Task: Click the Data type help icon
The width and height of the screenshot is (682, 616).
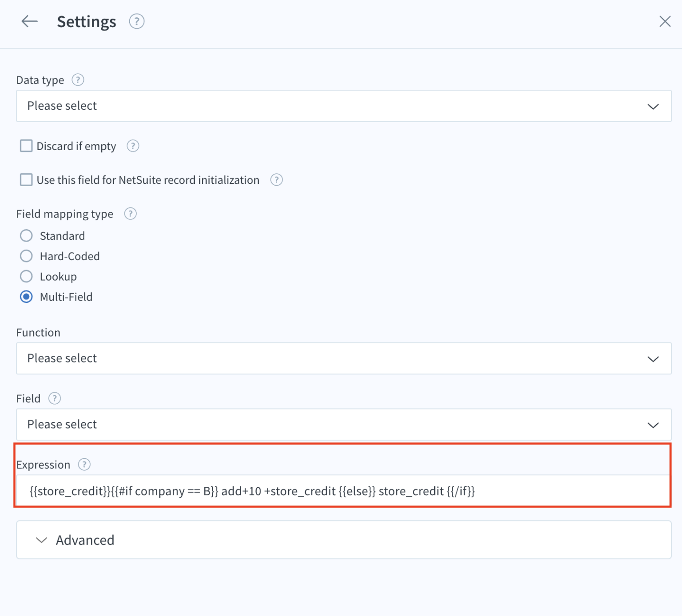Action: pos(78,80)
